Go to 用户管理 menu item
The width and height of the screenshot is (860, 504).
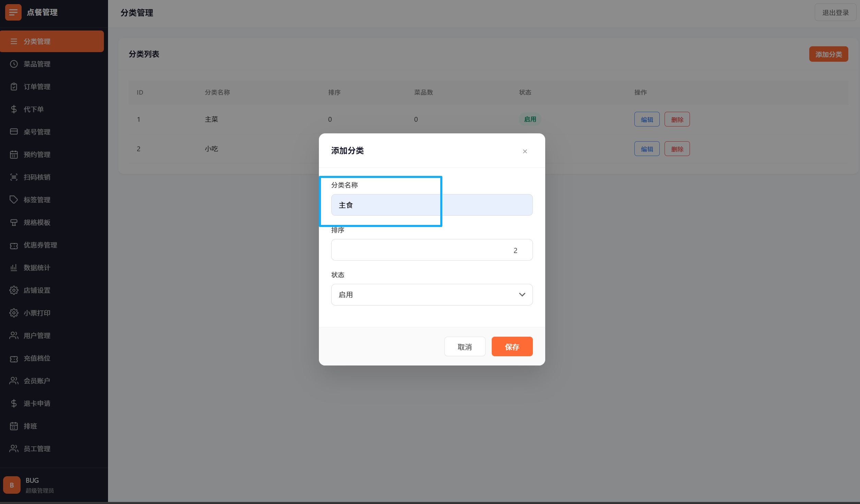[37, 336]
